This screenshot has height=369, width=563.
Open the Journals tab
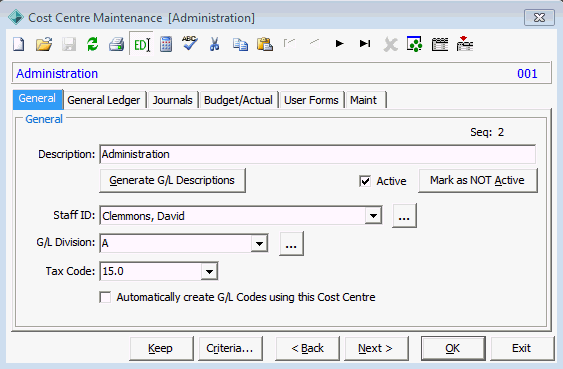click(172, 100)
